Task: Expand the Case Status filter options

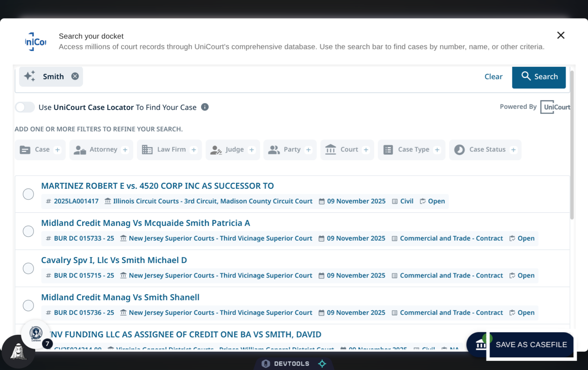Action: click(513, 149)
